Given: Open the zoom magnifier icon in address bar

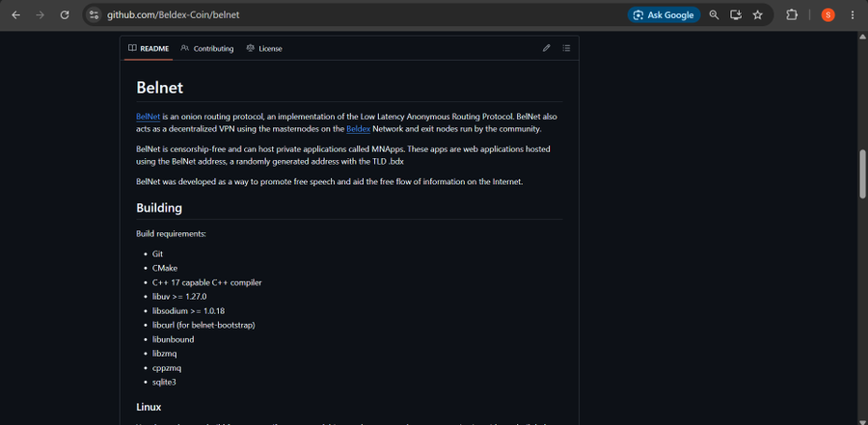Looking at the screenshot, I should (714, 15).
